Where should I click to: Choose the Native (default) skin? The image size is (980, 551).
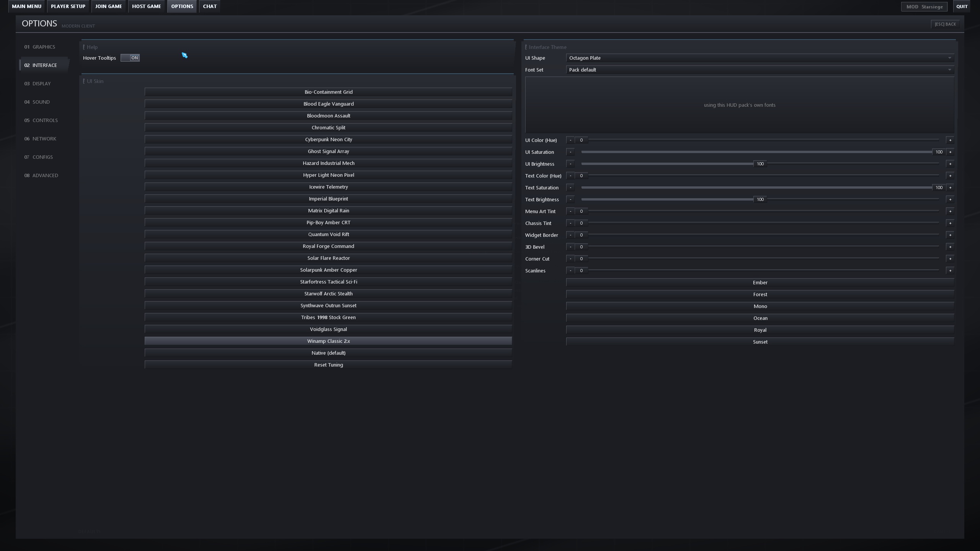(x=328, y=353)
